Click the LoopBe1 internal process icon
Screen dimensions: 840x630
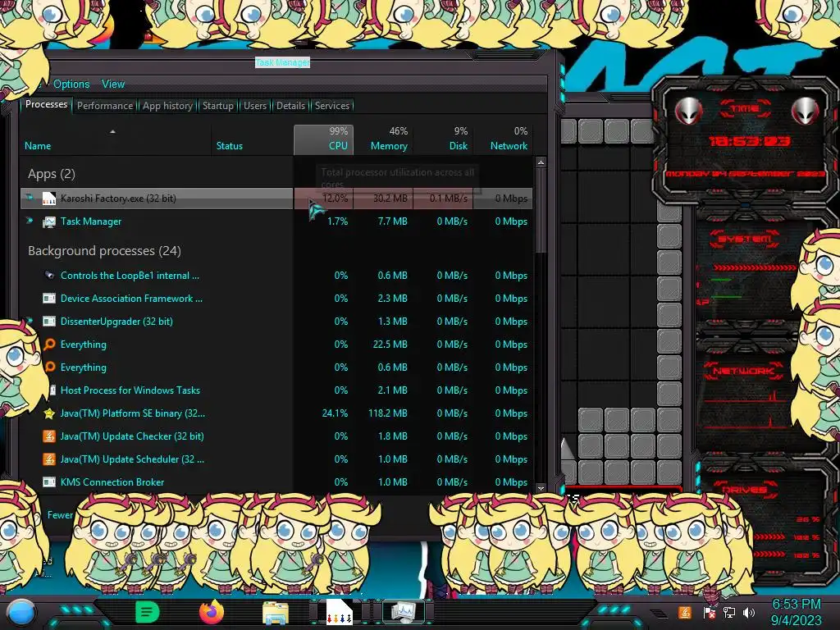[48, 276]
